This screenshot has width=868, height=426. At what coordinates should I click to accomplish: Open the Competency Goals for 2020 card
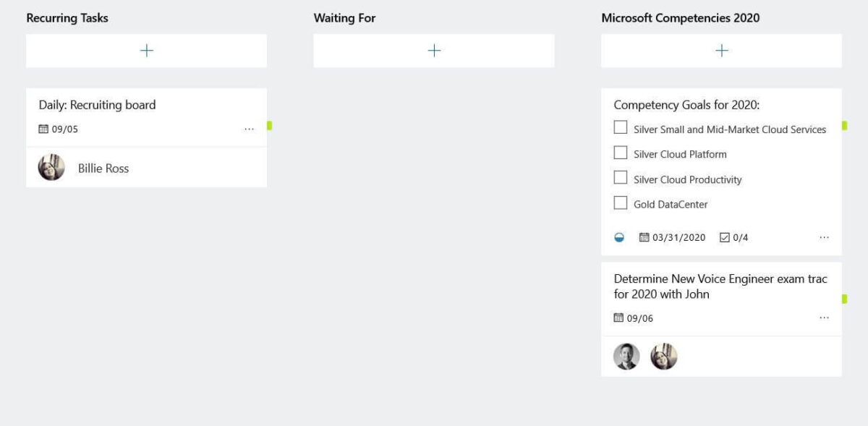pos(685,105)
